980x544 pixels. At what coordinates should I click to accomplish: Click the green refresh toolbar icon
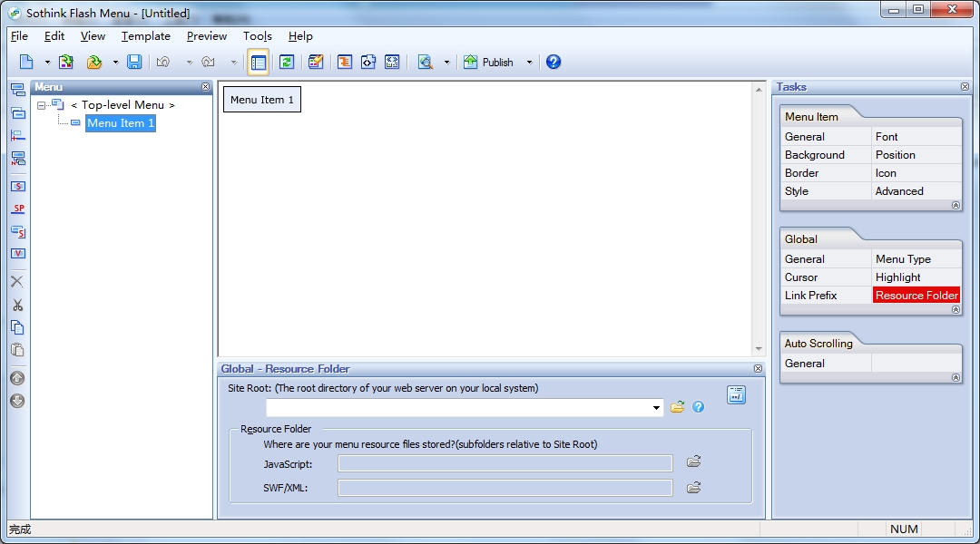pos(287,62)
